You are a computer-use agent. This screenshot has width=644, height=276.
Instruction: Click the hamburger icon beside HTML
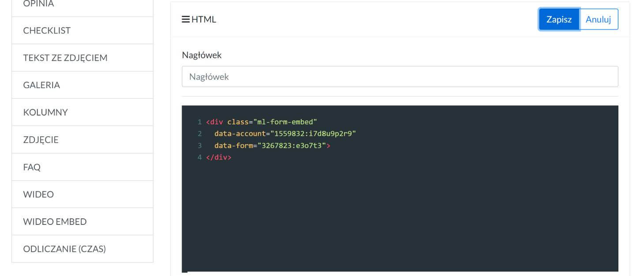(186, 19)
